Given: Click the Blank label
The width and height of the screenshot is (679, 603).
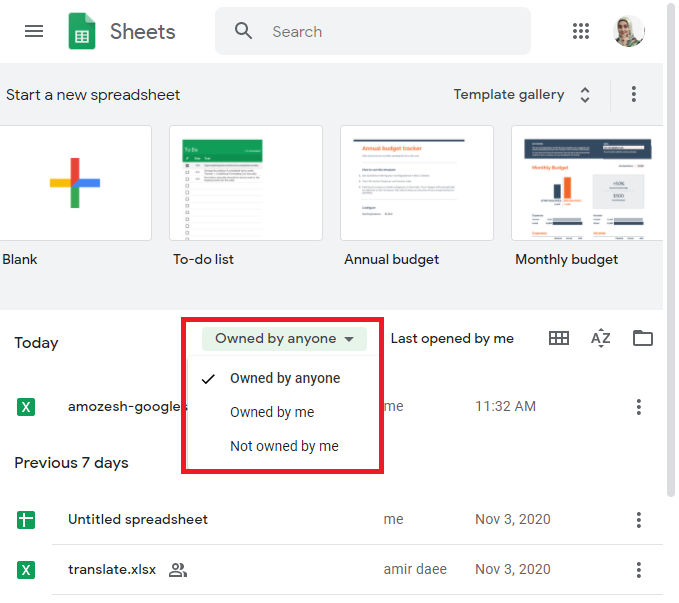Looking at the screenshot, I should click(19, 259).
